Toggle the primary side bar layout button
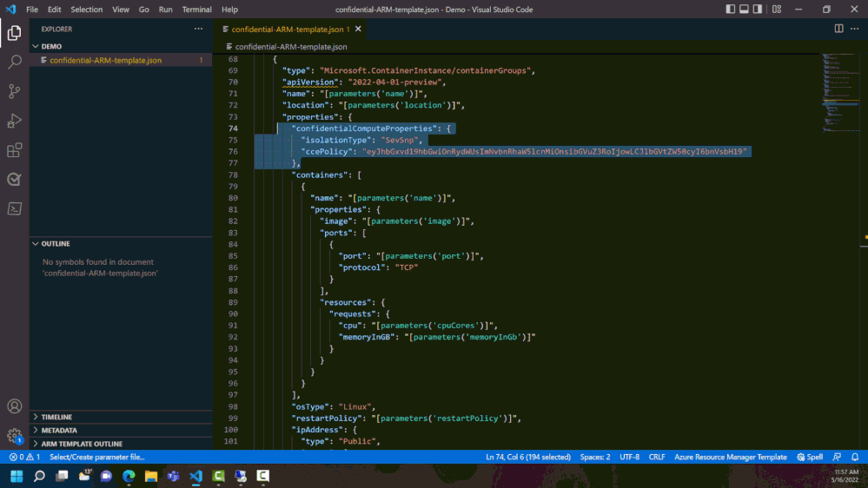 tap(732, 10)
